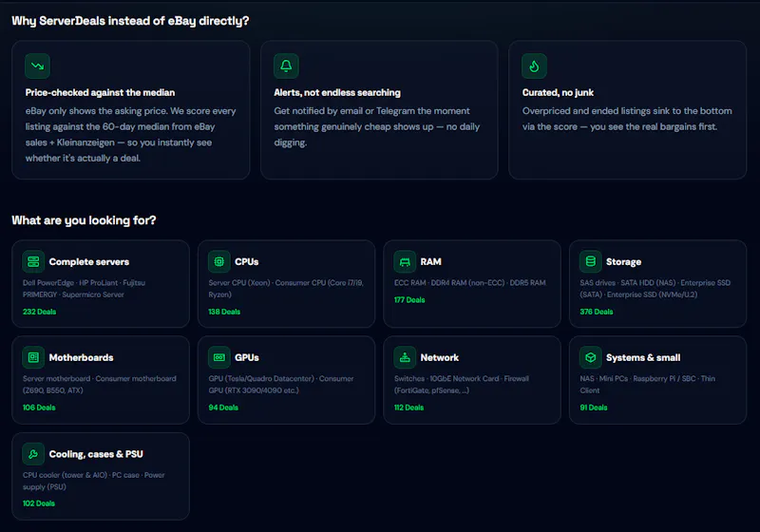Open Cooling, cases & PSU category heading
This screenshot has height=532, width=760.
pos(96,454)
